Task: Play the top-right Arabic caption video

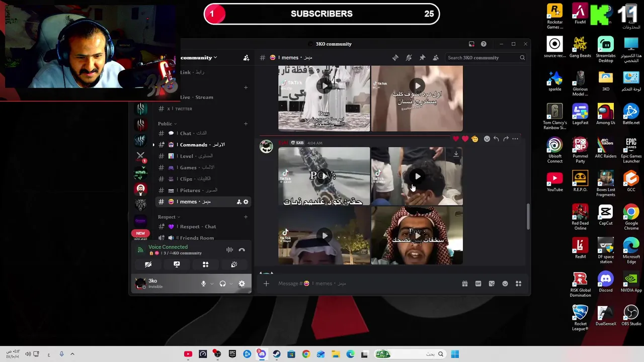Action: [417, 86]
